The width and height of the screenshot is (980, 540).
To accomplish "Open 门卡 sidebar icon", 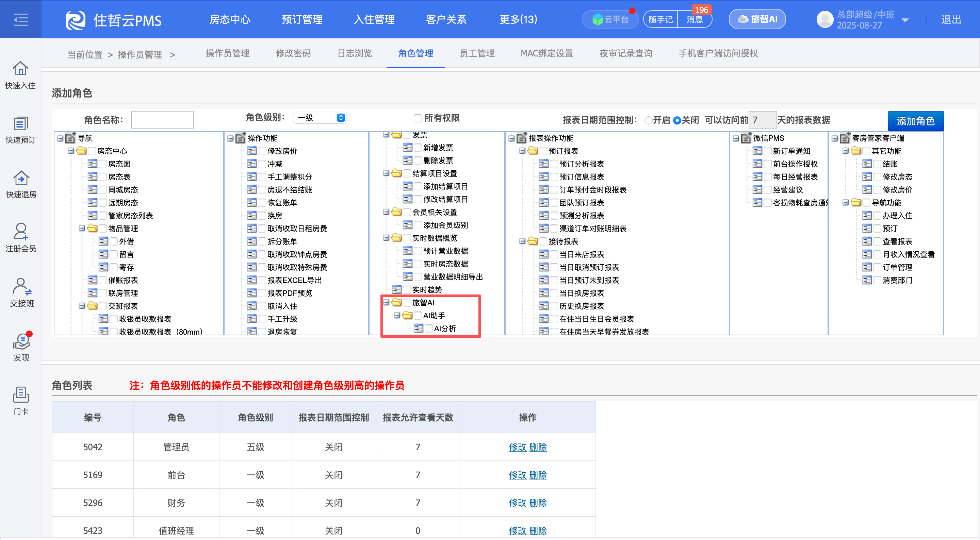I will 20,395.
